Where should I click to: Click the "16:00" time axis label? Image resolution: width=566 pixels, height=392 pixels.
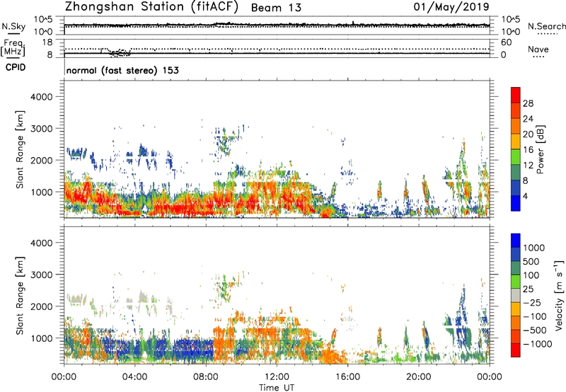point(347,377)
